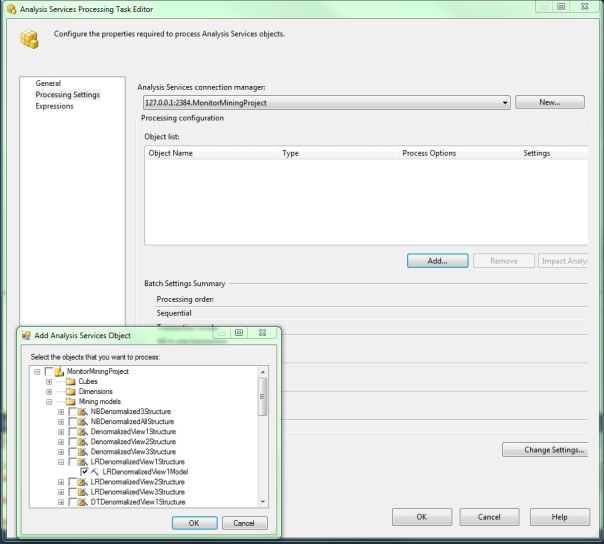The image size is (604, 544).
Task: Click the DenormalizedView3Structure mining structure icon
Action: pos(83,452)
